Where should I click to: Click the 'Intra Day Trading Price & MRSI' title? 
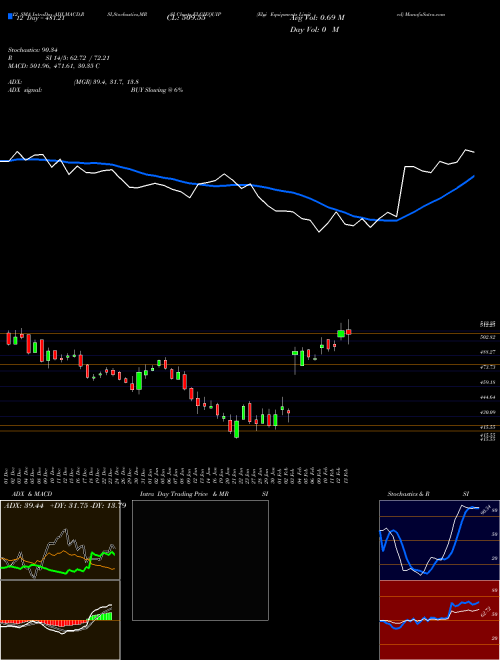click(204, 494)
